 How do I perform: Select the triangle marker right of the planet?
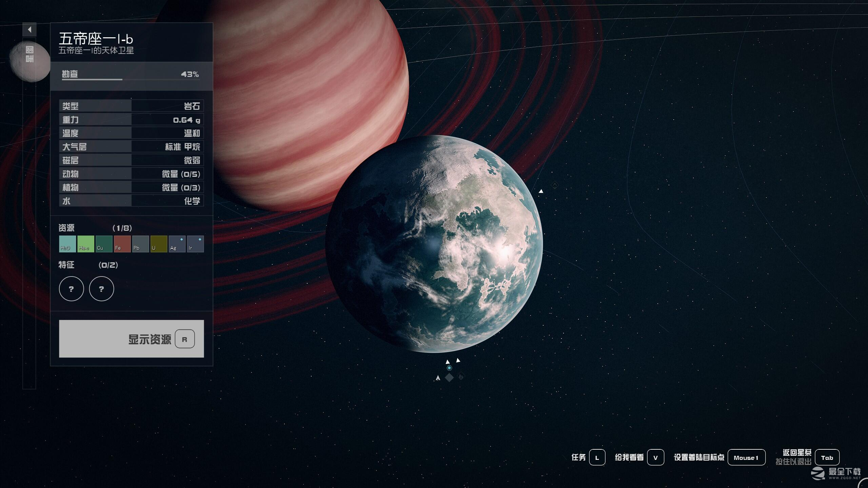541,191
